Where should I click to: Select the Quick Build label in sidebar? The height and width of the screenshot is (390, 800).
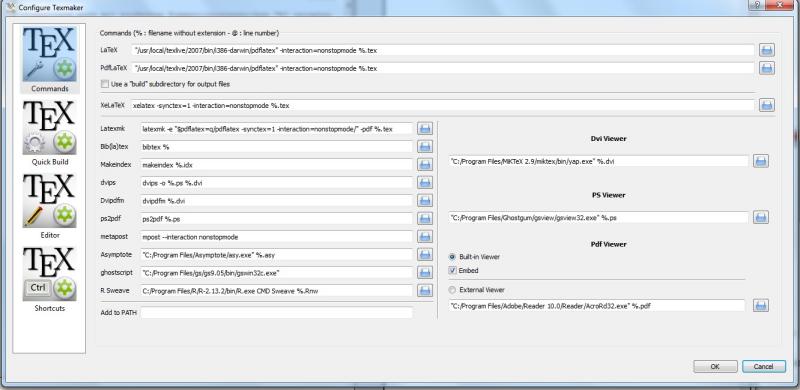49,162
